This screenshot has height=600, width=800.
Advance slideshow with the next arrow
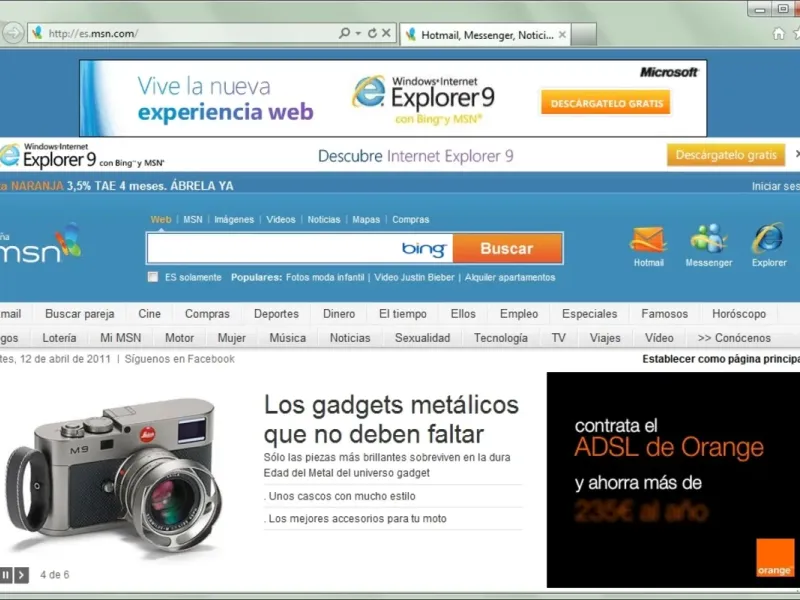[21, 575]
